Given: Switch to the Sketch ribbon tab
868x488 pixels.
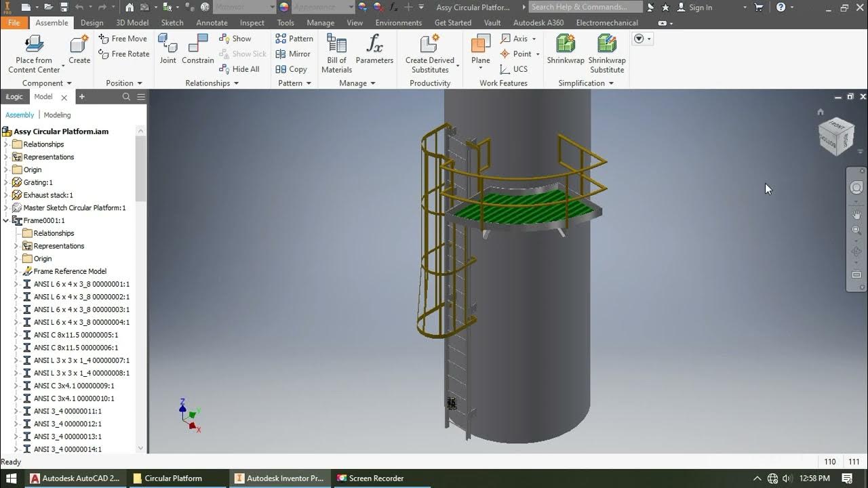Looking at the screenshot, I should tap(172, 22).
